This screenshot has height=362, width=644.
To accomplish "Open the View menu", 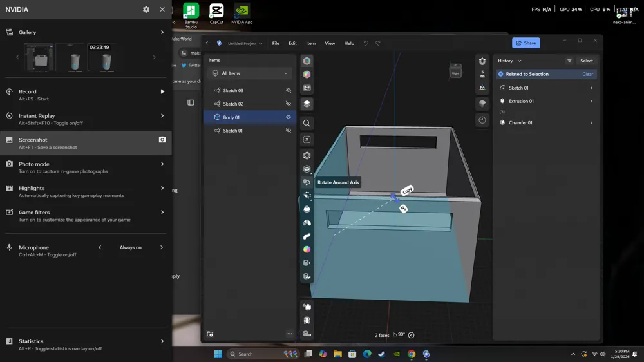I will [330, 43].
